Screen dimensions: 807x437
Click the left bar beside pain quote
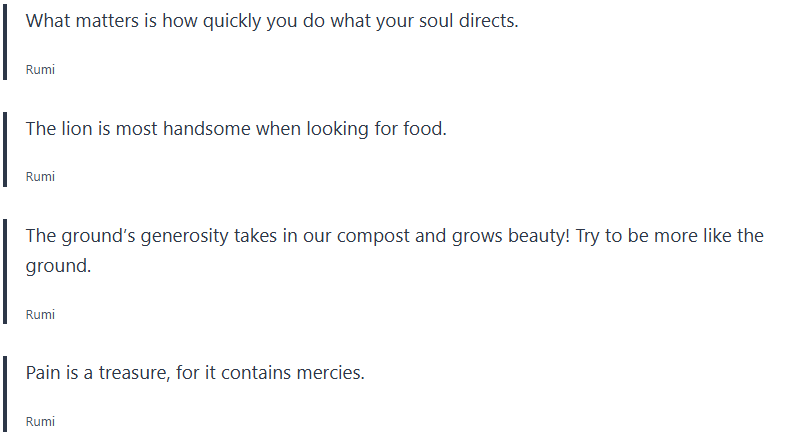(x=4, y=395)
